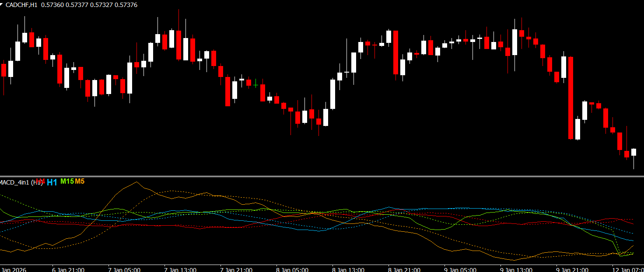644x272 pixels.
Task: Click the orange M5 timeframe label
Action: pyautogui.click(x=80, y=181)
